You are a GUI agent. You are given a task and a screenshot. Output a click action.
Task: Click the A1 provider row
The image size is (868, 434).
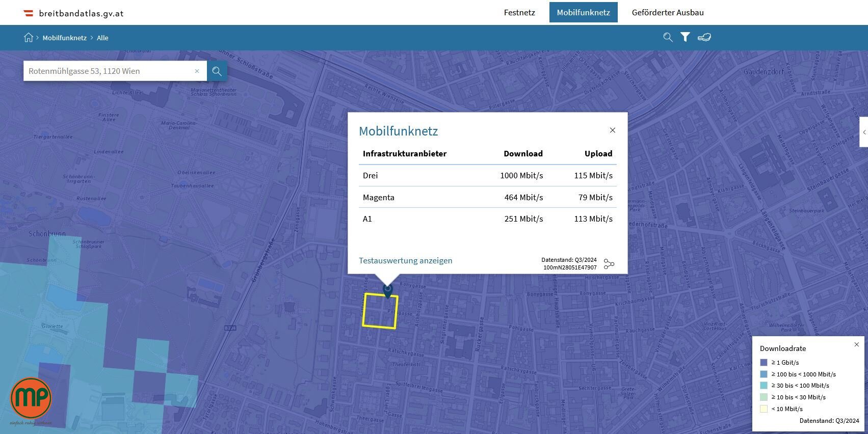(488, 219)
